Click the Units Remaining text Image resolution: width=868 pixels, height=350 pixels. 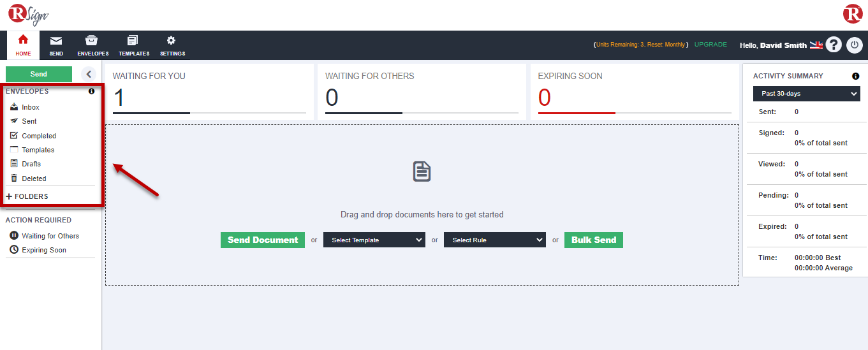640,45
